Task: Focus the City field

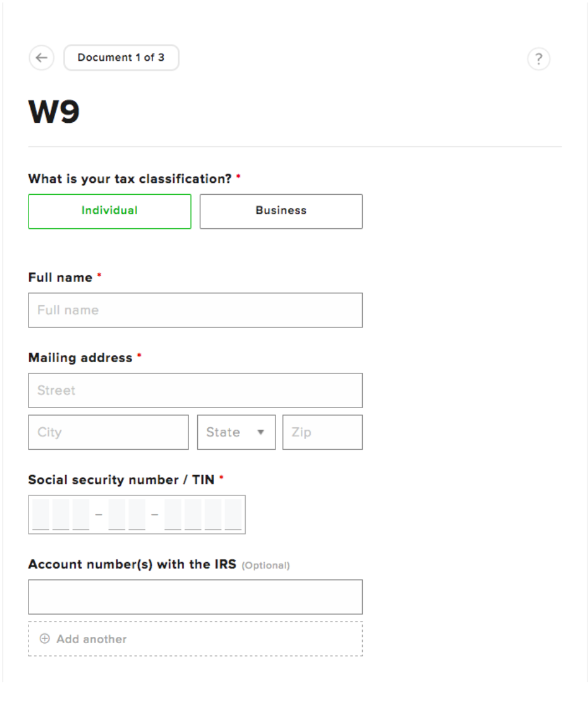Action: pos(109,432)
